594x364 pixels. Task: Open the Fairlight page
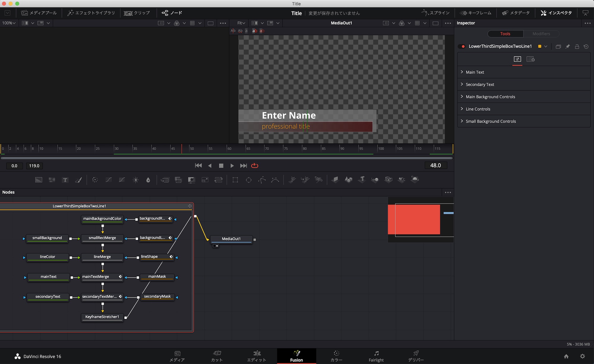coord(376,356)
